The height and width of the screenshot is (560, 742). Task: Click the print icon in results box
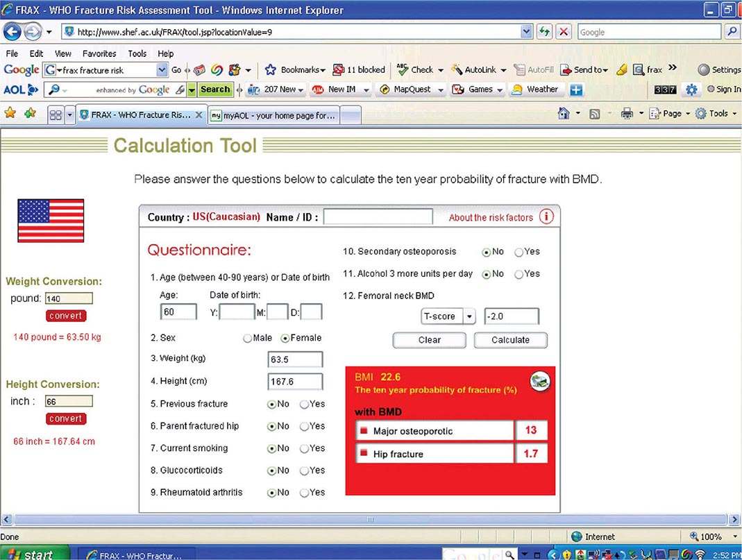(539, 380)
